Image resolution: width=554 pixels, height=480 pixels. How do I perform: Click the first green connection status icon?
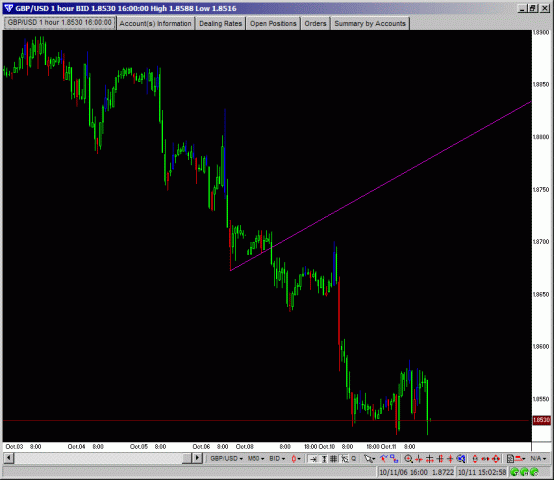click(514, 472)
